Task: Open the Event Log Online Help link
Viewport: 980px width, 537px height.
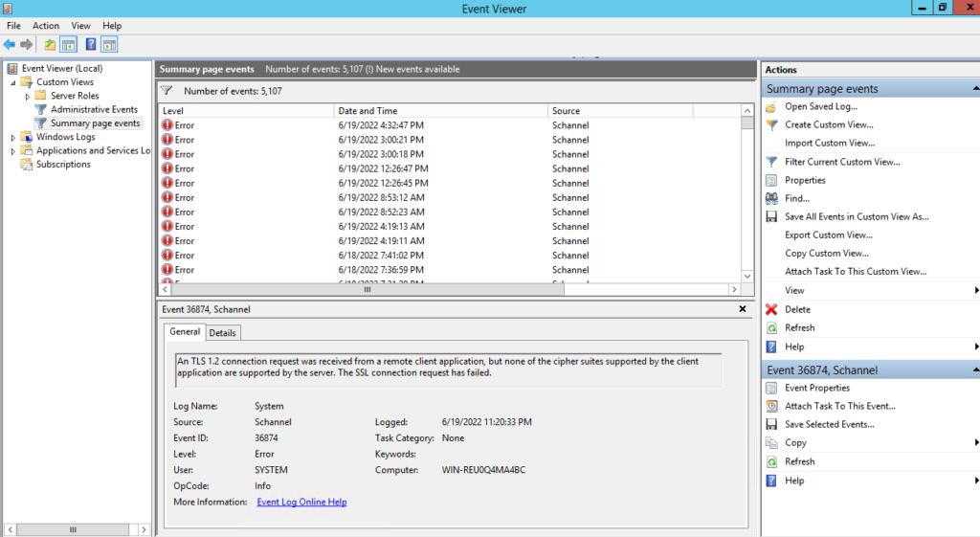Action: coord(301,502)
